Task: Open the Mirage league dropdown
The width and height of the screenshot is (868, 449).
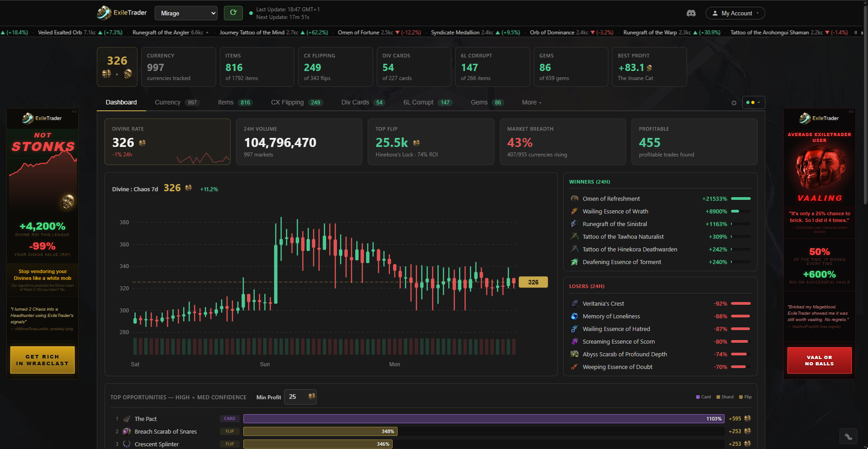Action: [x=186, y=13]
